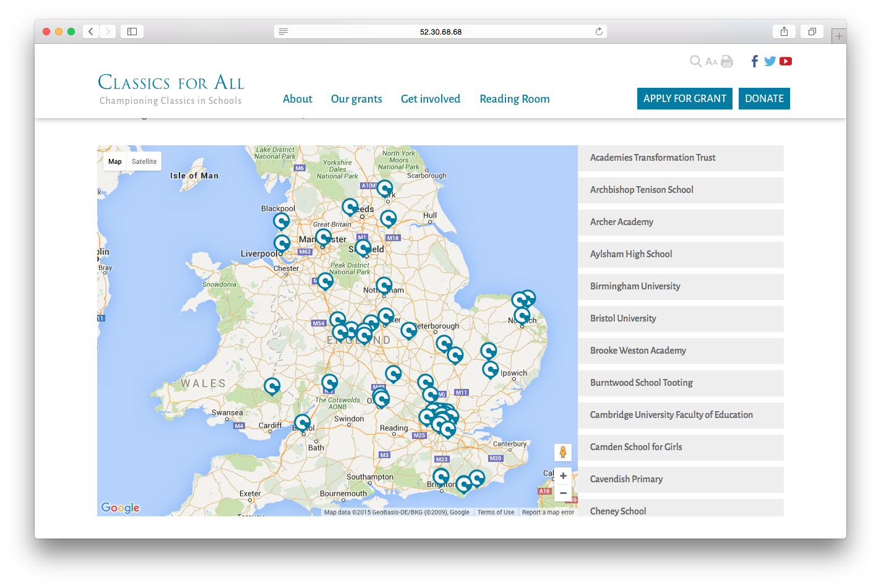Viewport: 881px width, 588px height.
Task: Open the Safari share menu
Action: click(x=784, y=32)
